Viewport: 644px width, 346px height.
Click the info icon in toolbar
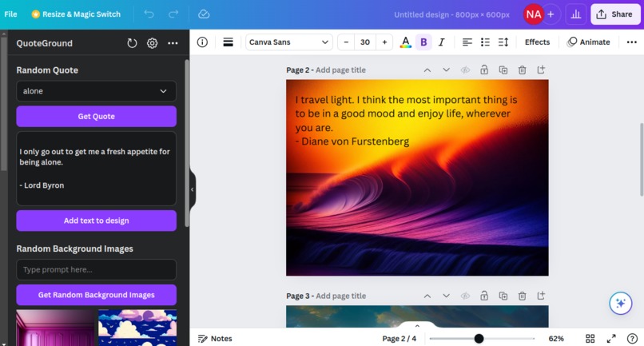pyautogui.click(x=202, y=42)
